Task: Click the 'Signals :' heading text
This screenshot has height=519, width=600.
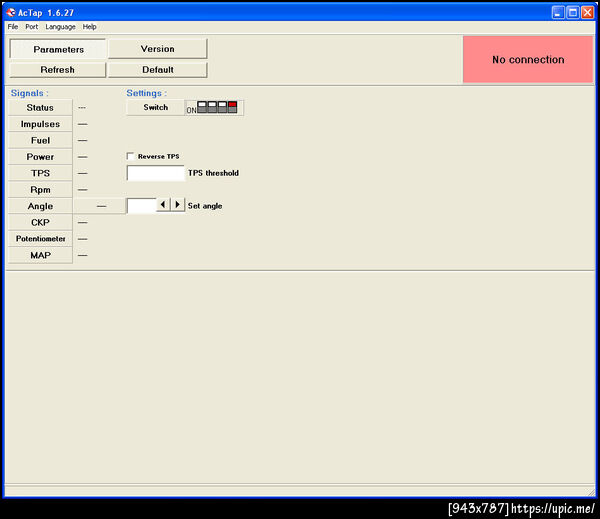Action: (29, 93)
